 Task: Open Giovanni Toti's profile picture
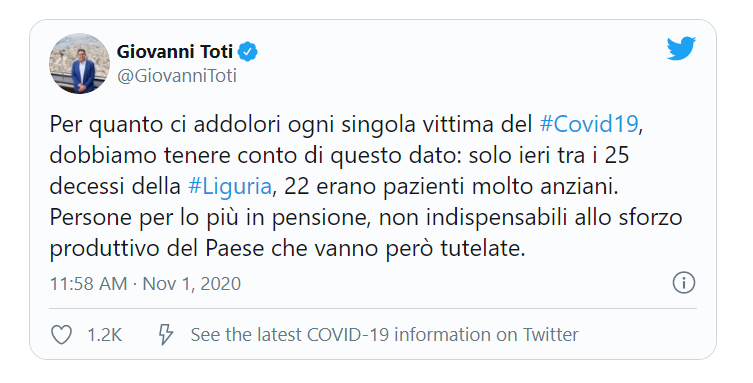[79, 63]
